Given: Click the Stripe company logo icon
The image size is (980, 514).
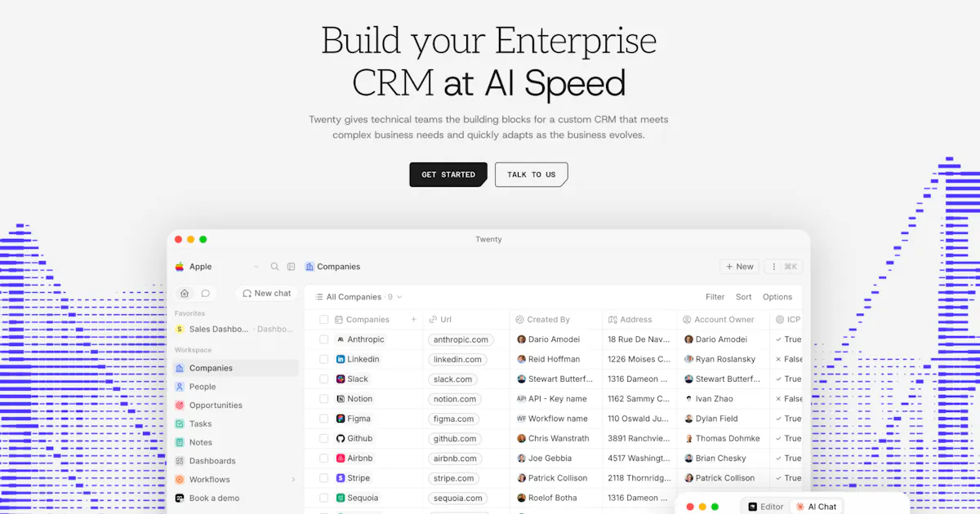Looking at the screenshot, I should coord(341,478).
